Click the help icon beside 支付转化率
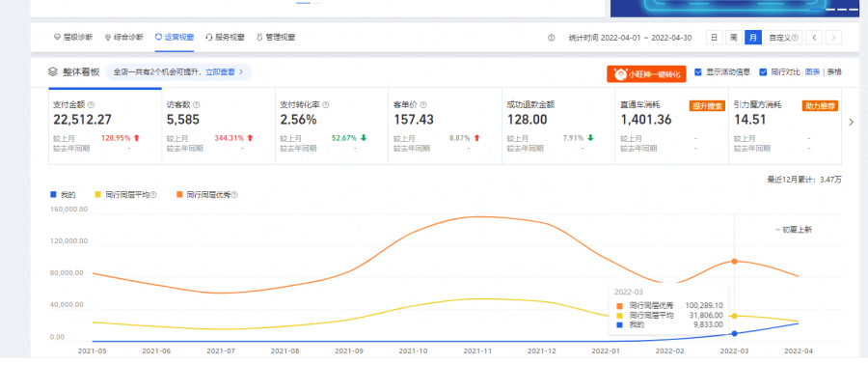Screen dimensions: 868x365 pyautogui.click(x=326, y=104)
